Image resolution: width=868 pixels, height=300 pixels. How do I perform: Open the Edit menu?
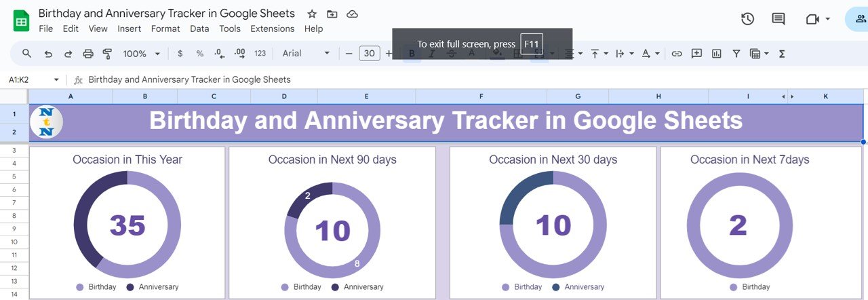click(71, 29)
